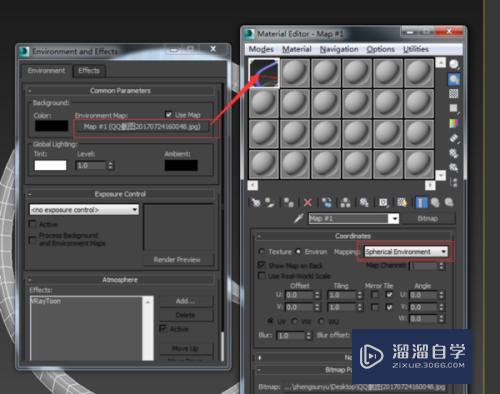This screenshot has width=500, height=394.
Task: Click the Go Forward to Sibling icon
Action: (449, 202)
